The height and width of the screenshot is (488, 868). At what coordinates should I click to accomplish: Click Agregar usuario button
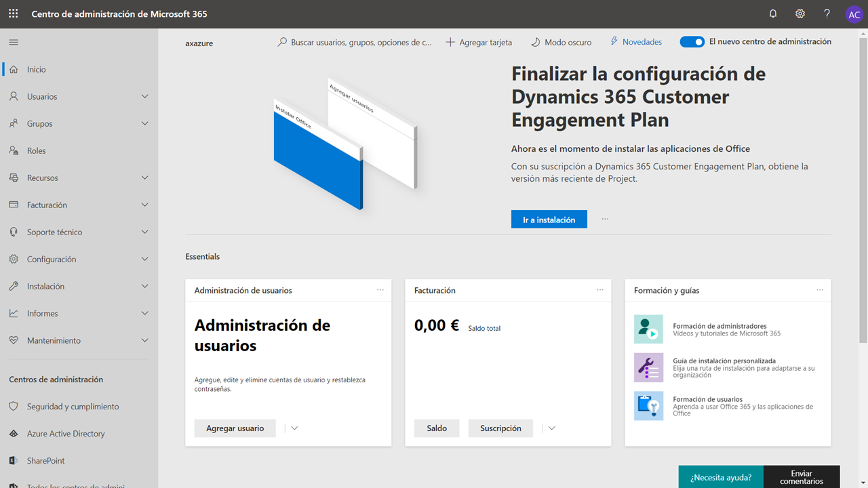click(235, 428)
